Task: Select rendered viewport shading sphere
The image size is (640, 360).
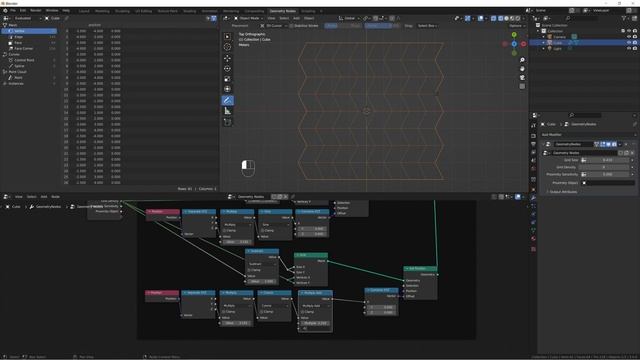Action: (x=518, y=18)
